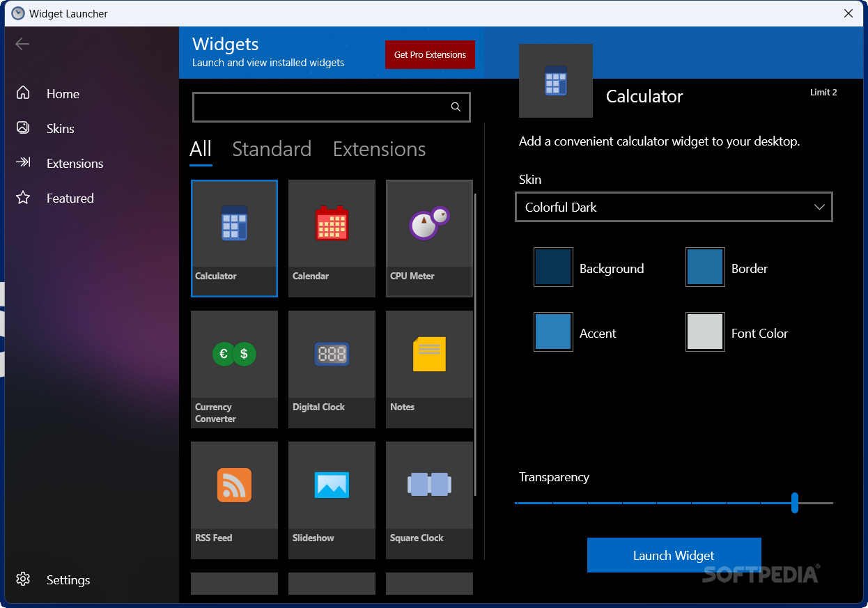Select the CPU Meter widget tile

[x=429, y=238]
